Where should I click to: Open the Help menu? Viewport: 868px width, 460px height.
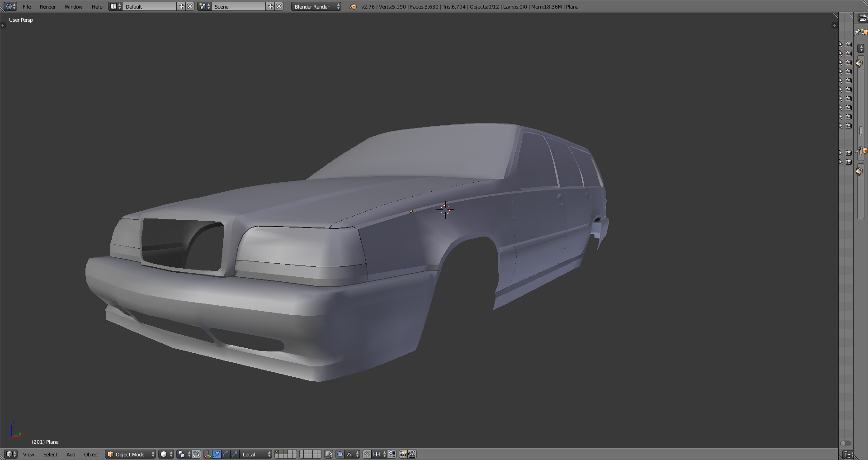click(x=97, y=7)
